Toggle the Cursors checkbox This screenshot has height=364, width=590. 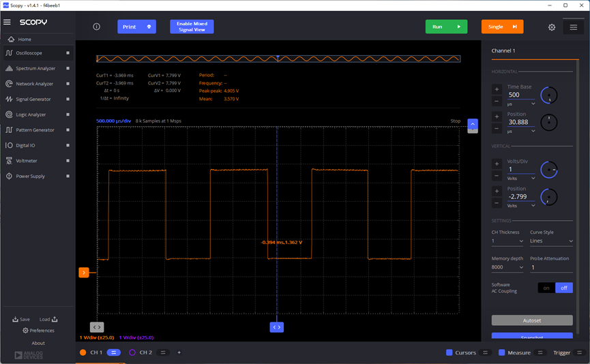449,352
